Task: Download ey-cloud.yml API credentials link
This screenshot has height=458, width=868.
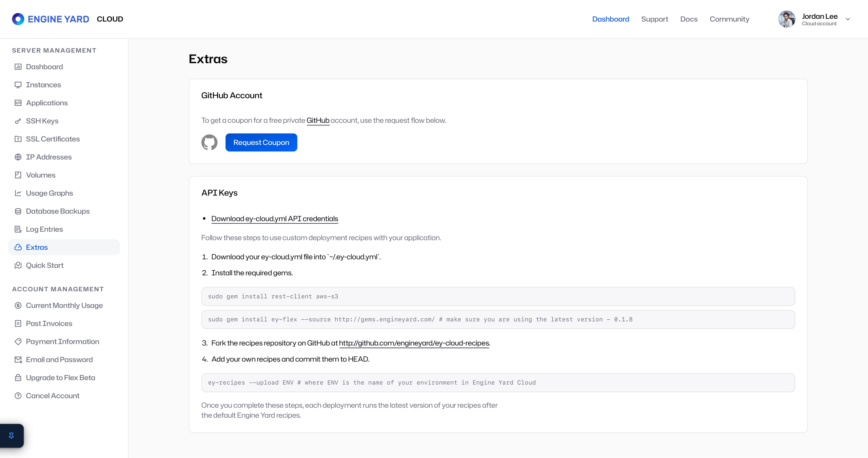Action: (275, 219)
